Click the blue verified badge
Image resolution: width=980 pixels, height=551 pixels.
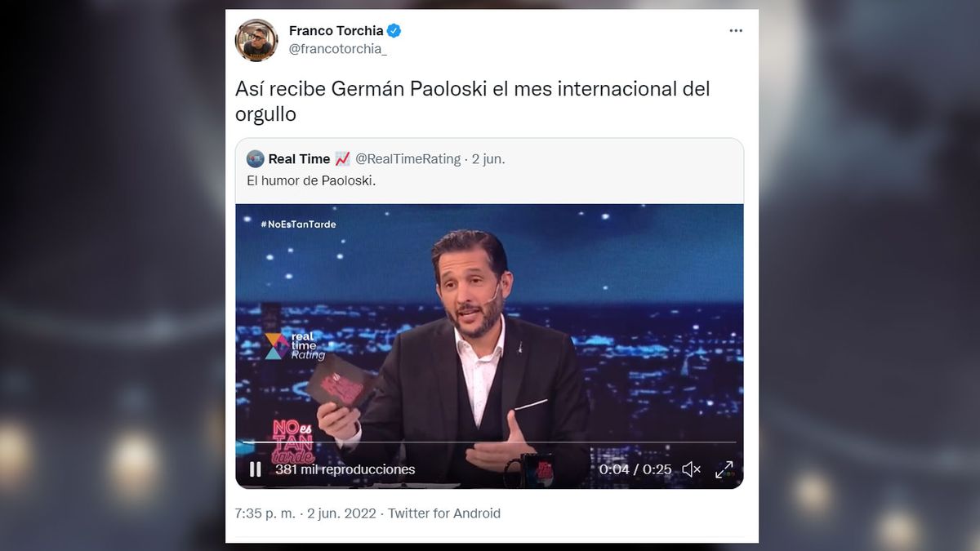pos(394,31)
